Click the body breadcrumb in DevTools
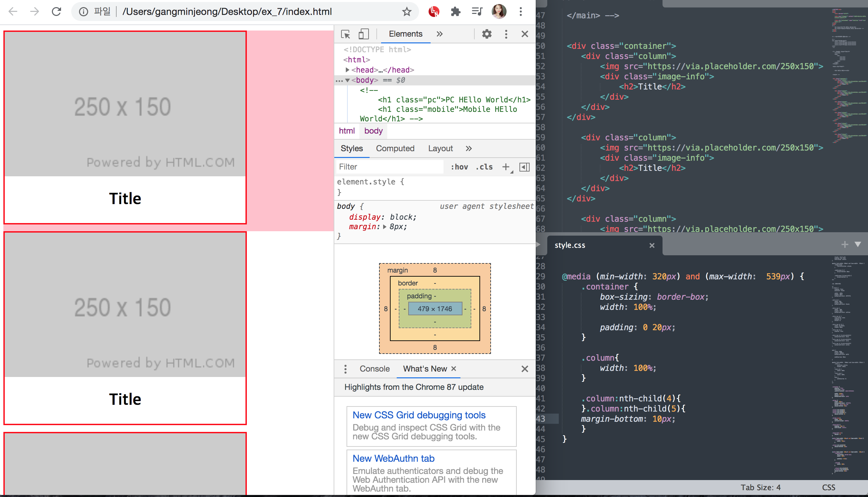The height and width of the screenshot is (497, 868). coord(373,131)
